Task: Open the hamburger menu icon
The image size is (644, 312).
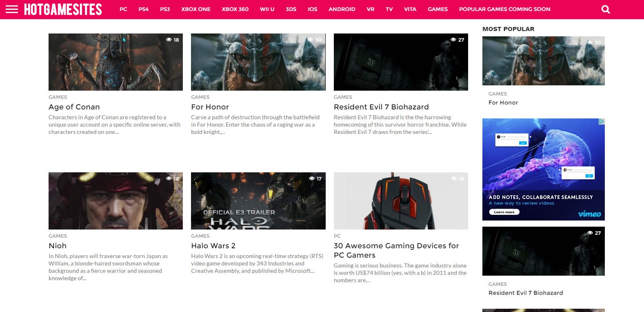Action: [12, 9]
